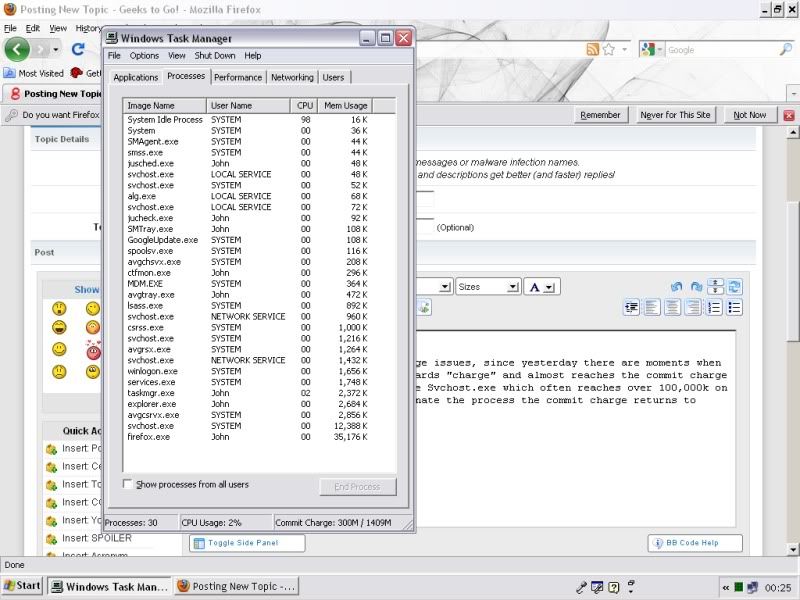Open the font color A dropdown
Screen dimensions: 800x600
tap(541, 287)
